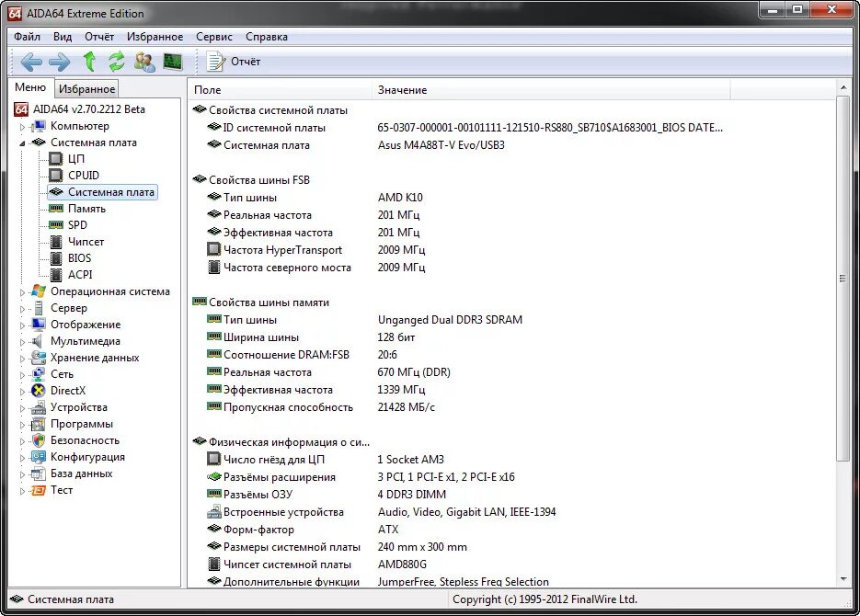The height and width of the screenshot is (616, 860).
Task: Select the Частота HyperTransport row
Action: point(315,250)
